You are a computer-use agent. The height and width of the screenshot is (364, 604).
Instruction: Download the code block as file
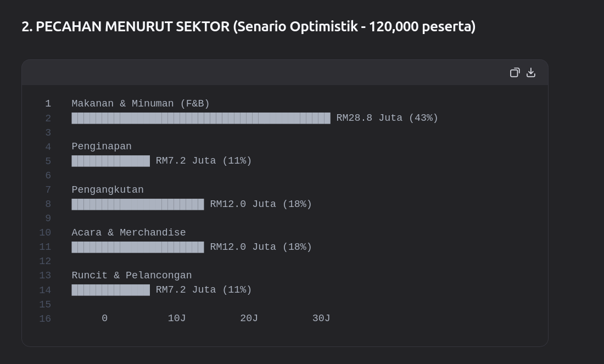[531, 72]
